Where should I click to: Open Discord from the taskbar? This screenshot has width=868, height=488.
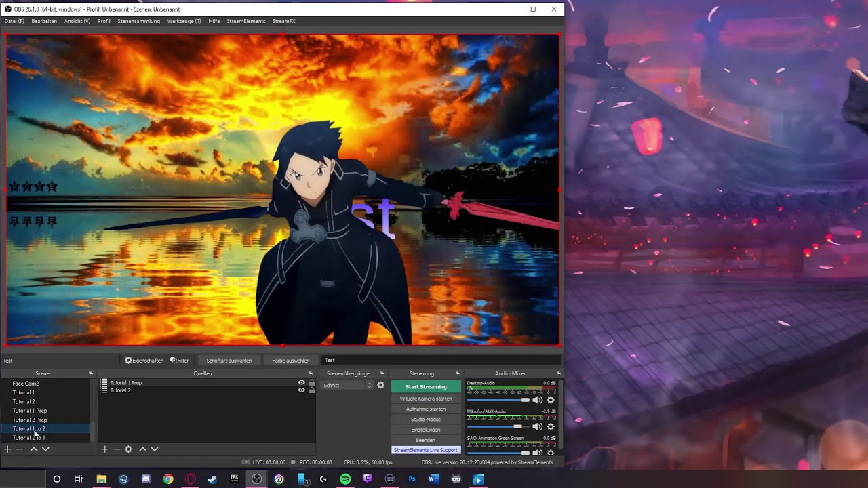click(x=146, y=479)
